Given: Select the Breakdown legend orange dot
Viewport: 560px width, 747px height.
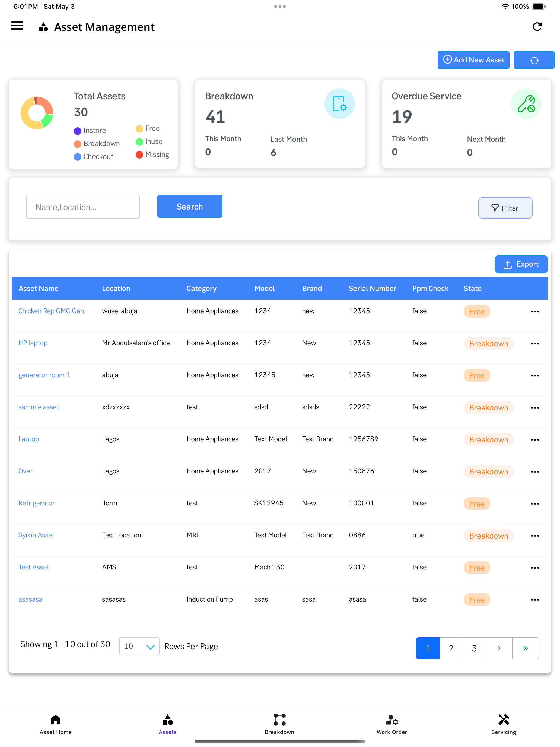Looking at the screenshot, I should (x=78, y=144).
